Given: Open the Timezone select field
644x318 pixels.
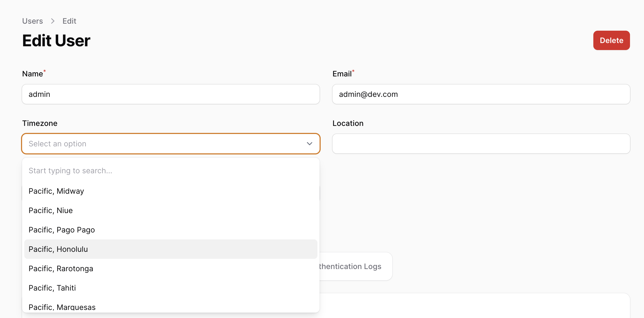Looking at the screenshot, I should click(x=162, y=144).
